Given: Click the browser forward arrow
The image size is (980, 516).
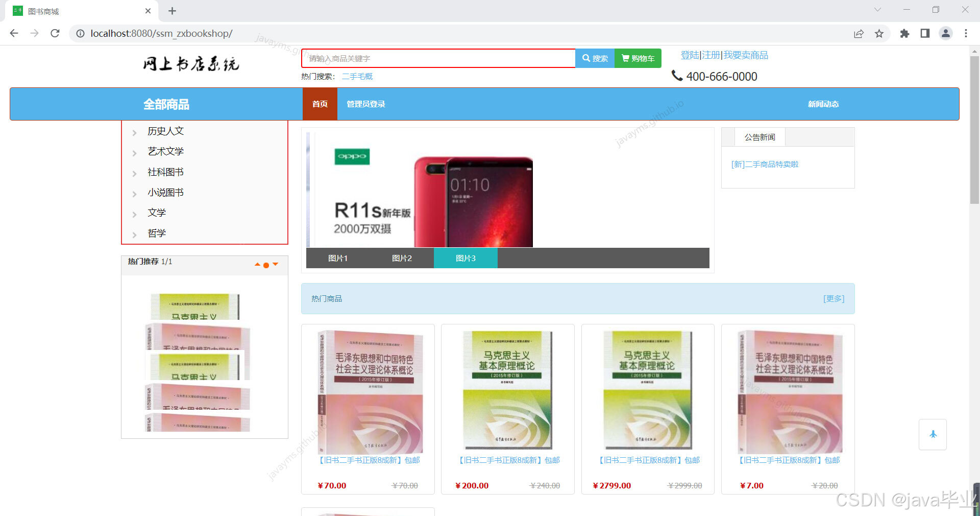Looking at the screenshot, I should click(34, 33).
